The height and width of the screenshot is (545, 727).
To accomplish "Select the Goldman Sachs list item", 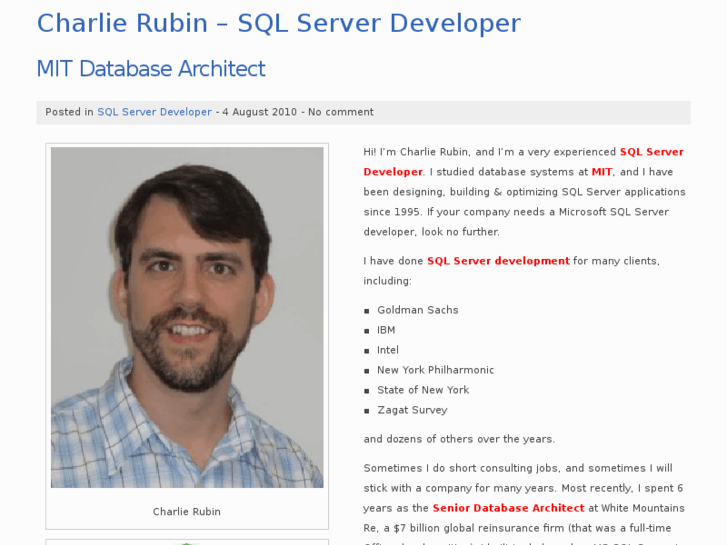I will coord(418,310).
